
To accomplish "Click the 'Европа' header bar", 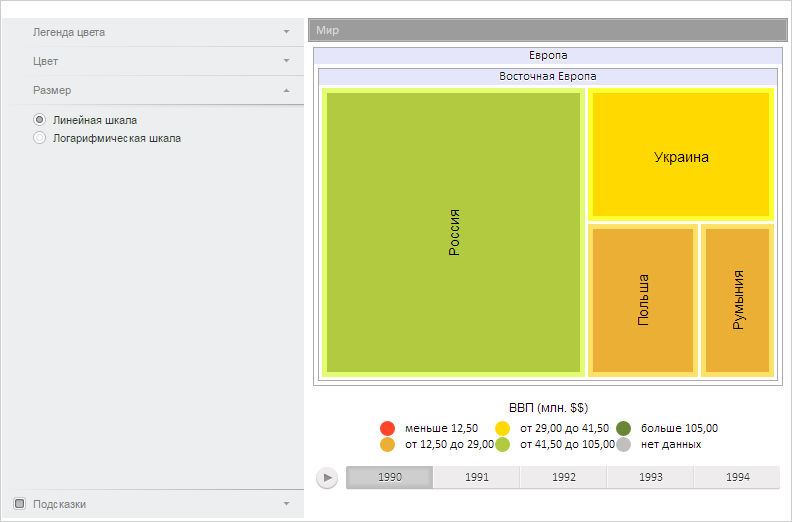I will (x=547, y=56).
